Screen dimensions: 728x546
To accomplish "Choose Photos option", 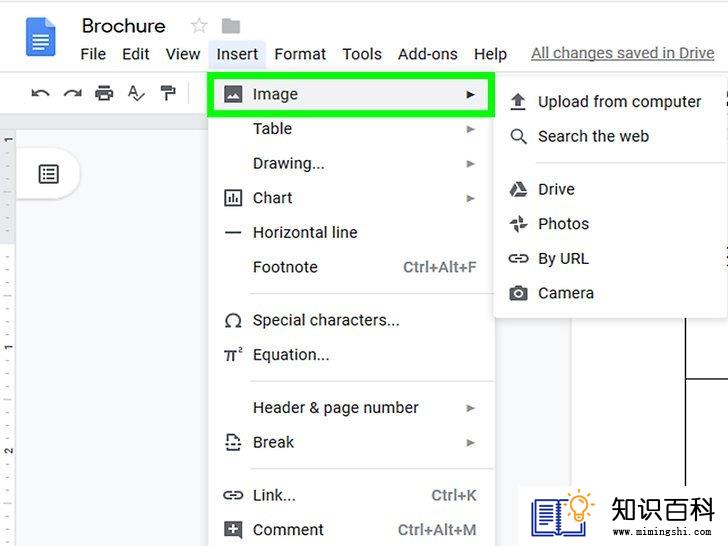I will click(x=610, y=224).
